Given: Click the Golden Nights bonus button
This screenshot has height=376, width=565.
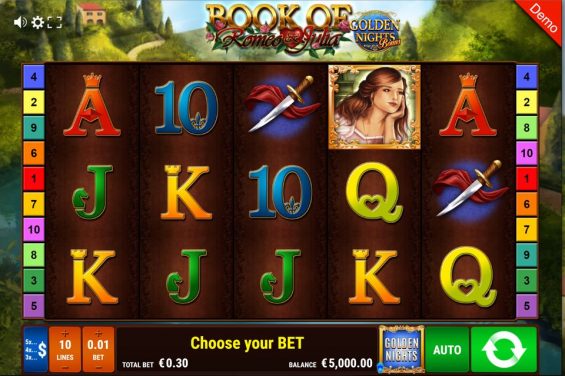Looking at the screenshot, I should [401, 349].
